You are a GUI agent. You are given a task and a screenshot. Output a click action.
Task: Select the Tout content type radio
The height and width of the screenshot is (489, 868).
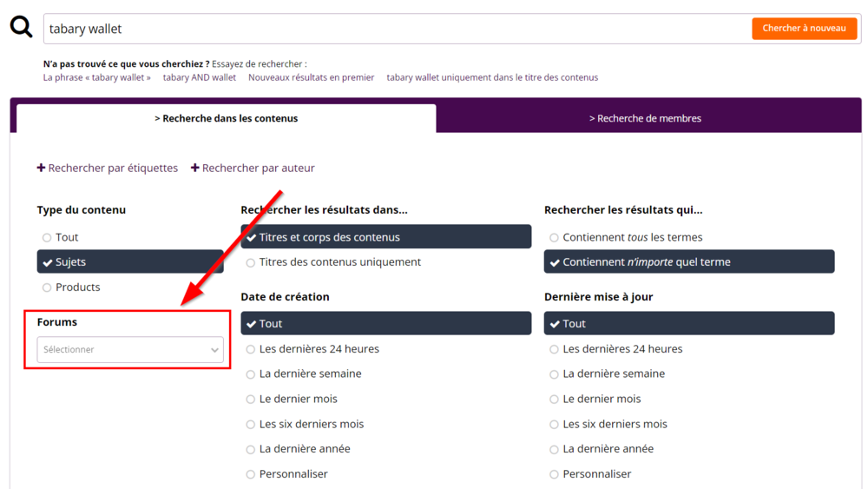47,237
